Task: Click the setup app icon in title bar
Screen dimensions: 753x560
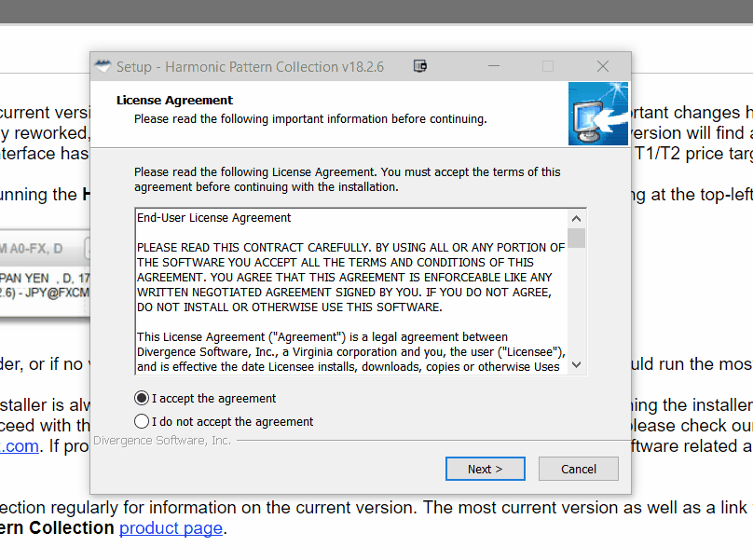Action: (x=103, y=66)
